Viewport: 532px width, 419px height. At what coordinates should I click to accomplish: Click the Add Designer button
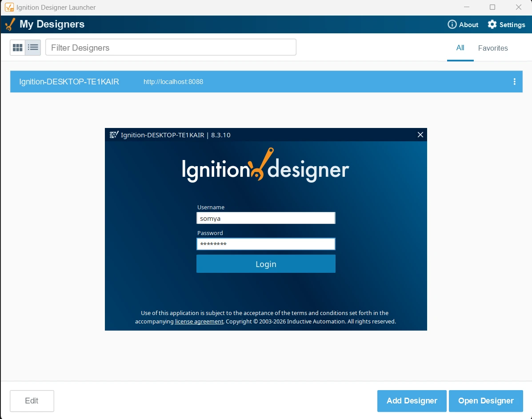(x=412, y=401)
